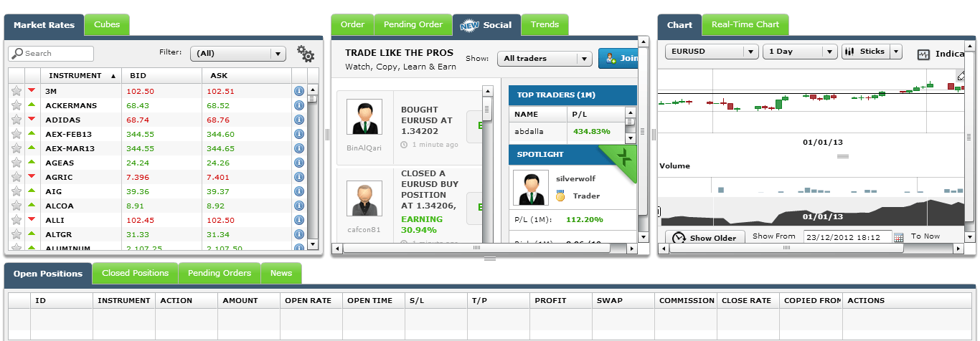The width and height of the screenshot is (980, 341).
Task: Open the Filter (All) dropdown
Action: coord(237,53)
